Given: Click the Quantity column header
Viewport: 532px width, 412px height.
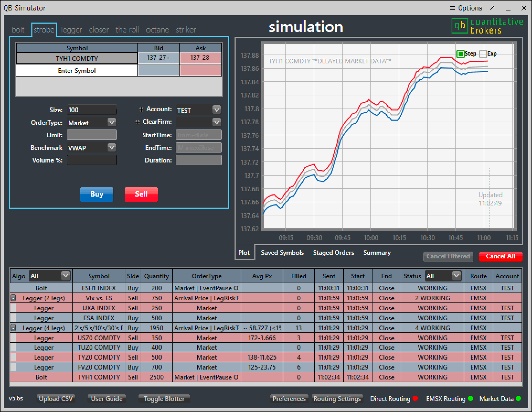Looking at the screenshot, I should point(156,276).
